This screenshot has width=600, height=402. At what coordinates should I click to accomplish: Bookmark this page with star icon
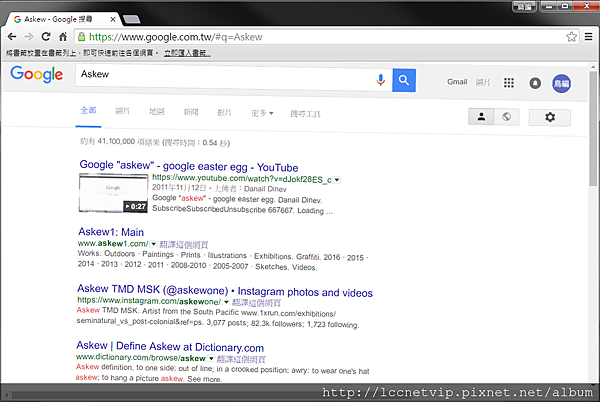tap(571, 37)
